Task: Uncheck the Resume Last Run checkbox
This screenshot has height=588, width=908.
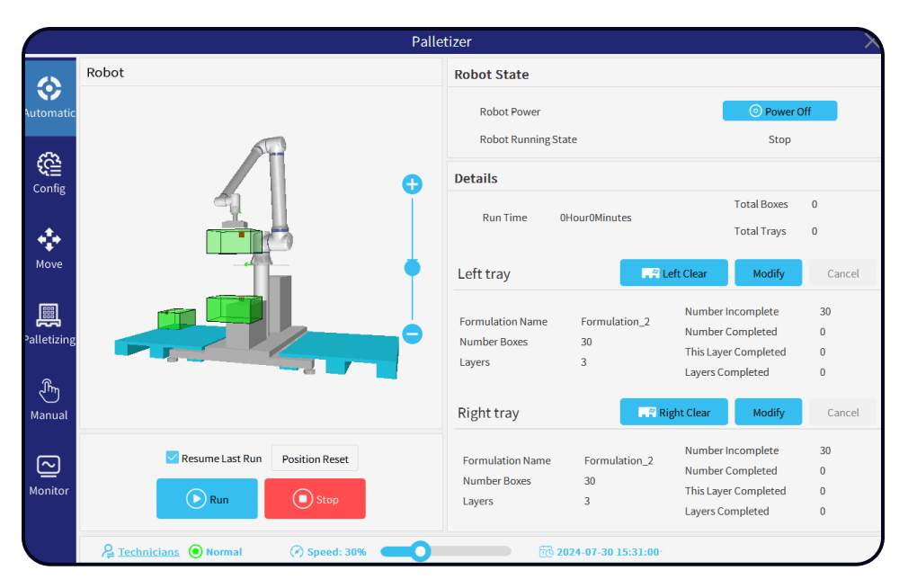Action: pyautogui.click(x=173, y=458)
